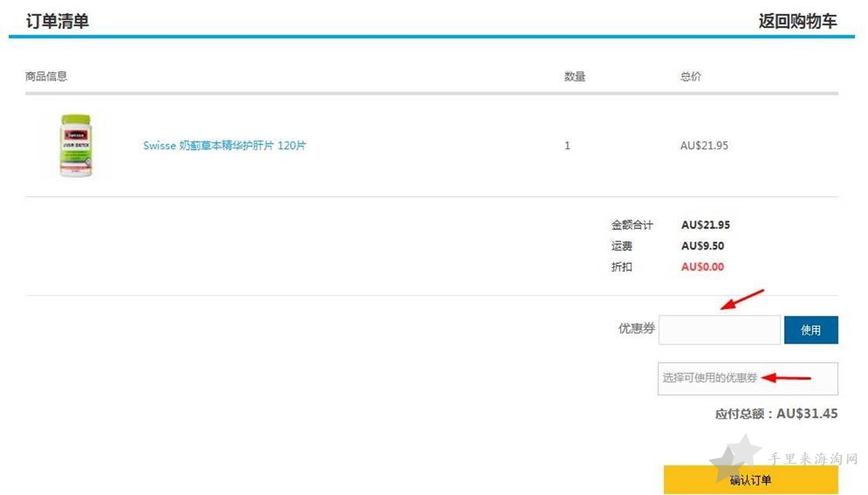Viewport: 868px width, 495px height.
Task: Click shipping fee AU$9.50
Action: click(703, 246)
